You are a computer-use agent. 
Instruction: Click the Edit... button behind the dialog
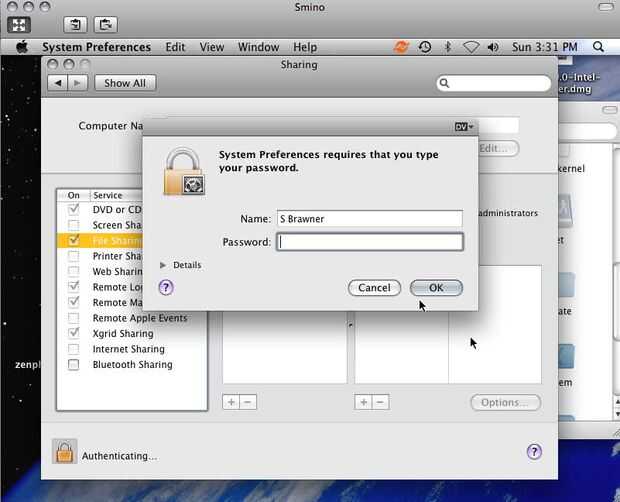[x=498, y=148]
